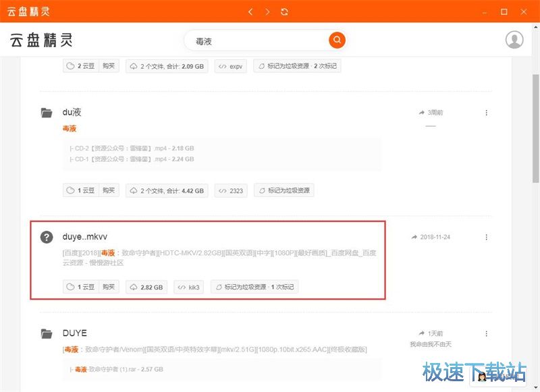Click 2个文件 合计 4.42 GB download button

167,190
